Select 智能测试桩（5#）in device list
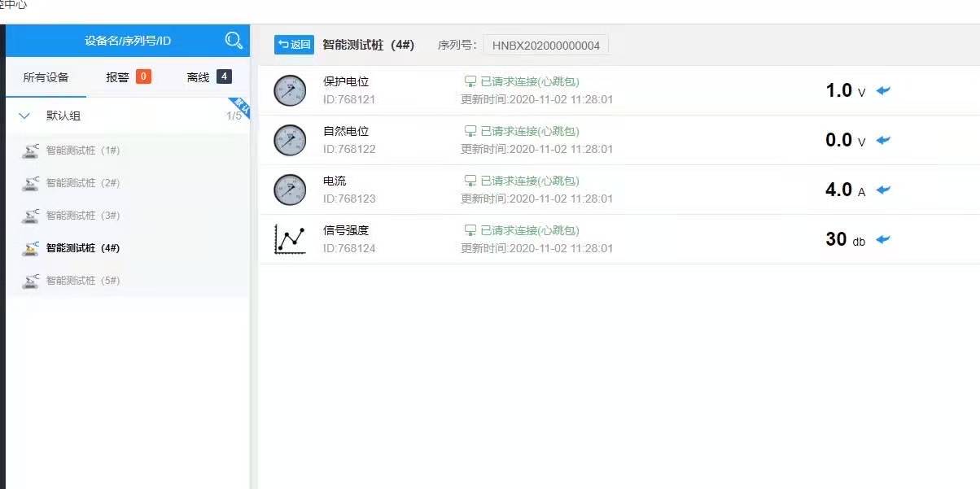980x489 pixels. (x=83, y=281)
